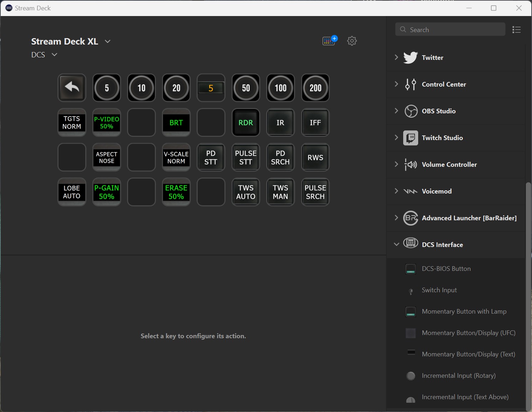Select the LOBE AUTO key
The height and width of the screenshot is (412, 532).
[72, 192]
